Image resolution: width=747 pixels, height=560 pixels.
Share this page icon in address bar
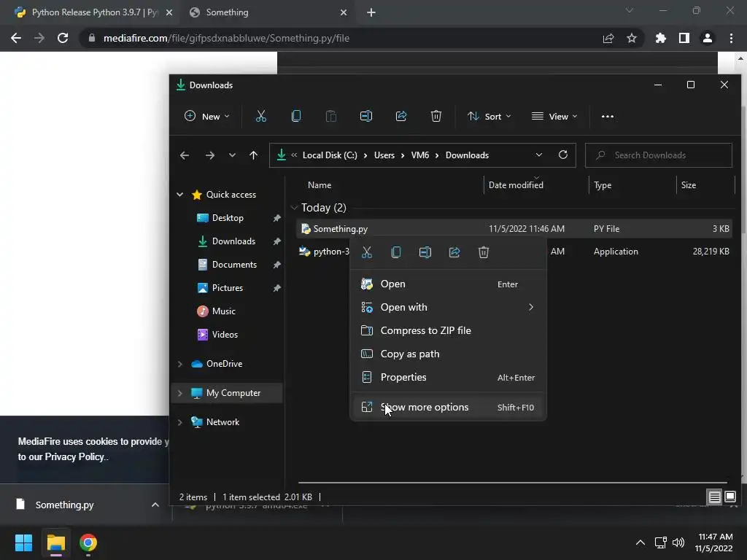608,38
